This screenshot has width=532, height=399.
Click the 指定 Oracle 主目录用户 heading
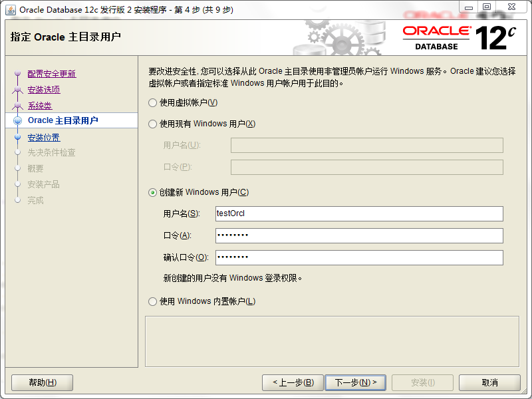click(x=65, y=37)
